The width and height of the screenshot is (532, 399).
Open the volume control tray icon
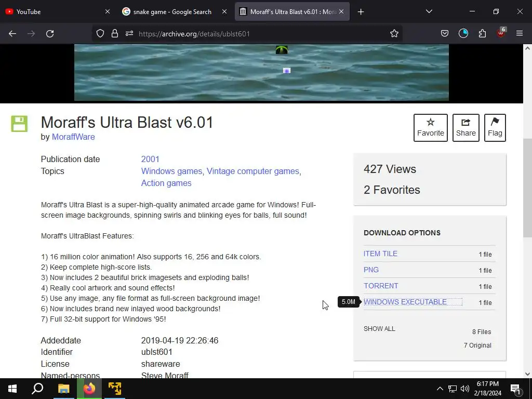click(x=465, y=389)
